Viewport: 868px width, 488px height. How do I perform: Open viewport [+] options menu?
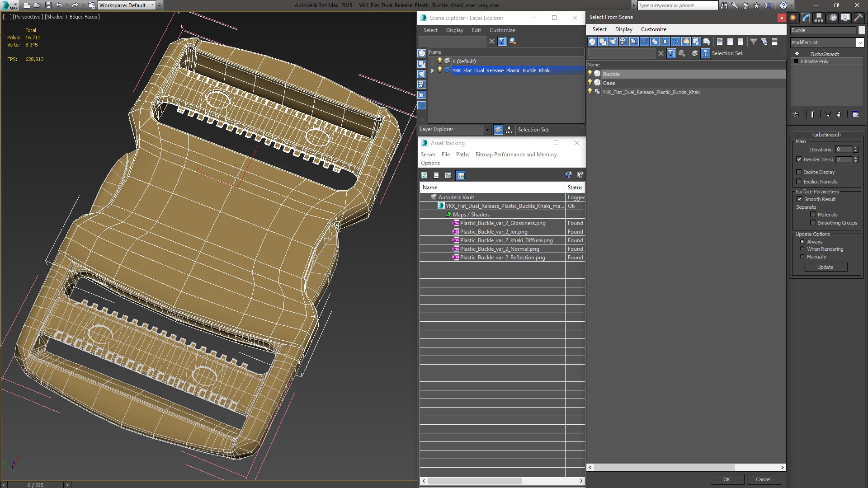(x=7, y=17)
